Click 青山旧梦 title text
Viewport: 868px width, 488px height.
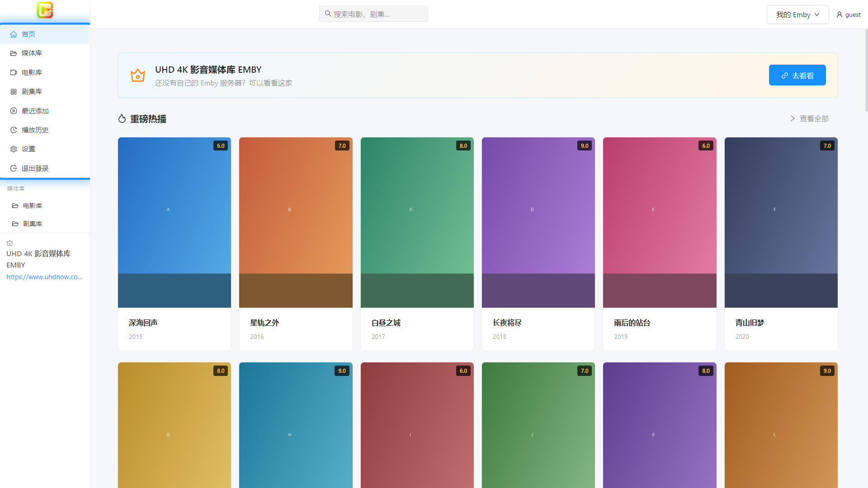tap(750, 323)
